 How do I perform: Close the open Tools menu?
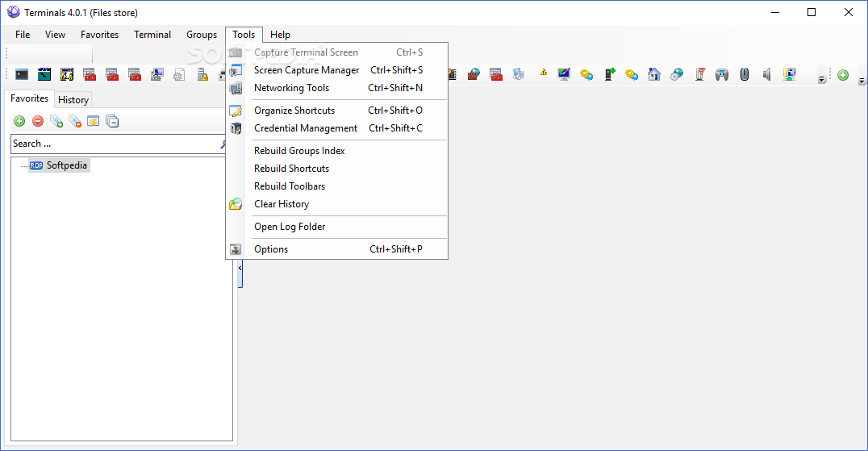[x=244, y=35]
